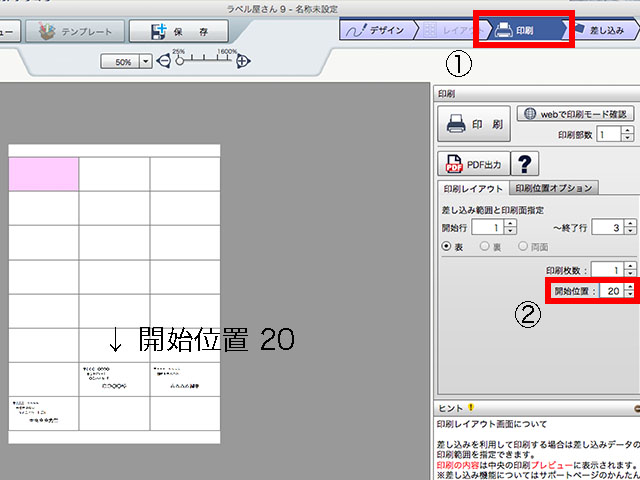
Task: Click the PDF document icon
Action: tap(454, 164)
